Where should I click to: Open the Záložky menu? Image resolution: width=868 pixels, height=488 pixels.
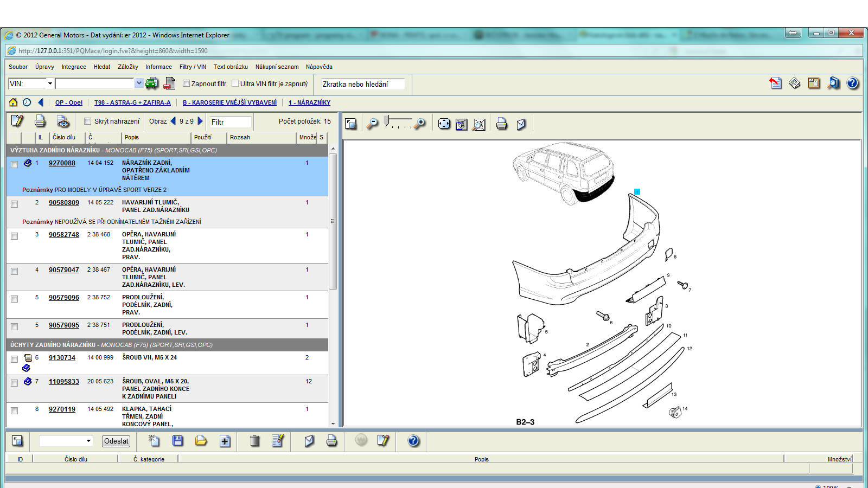click(x=127, y=67)
